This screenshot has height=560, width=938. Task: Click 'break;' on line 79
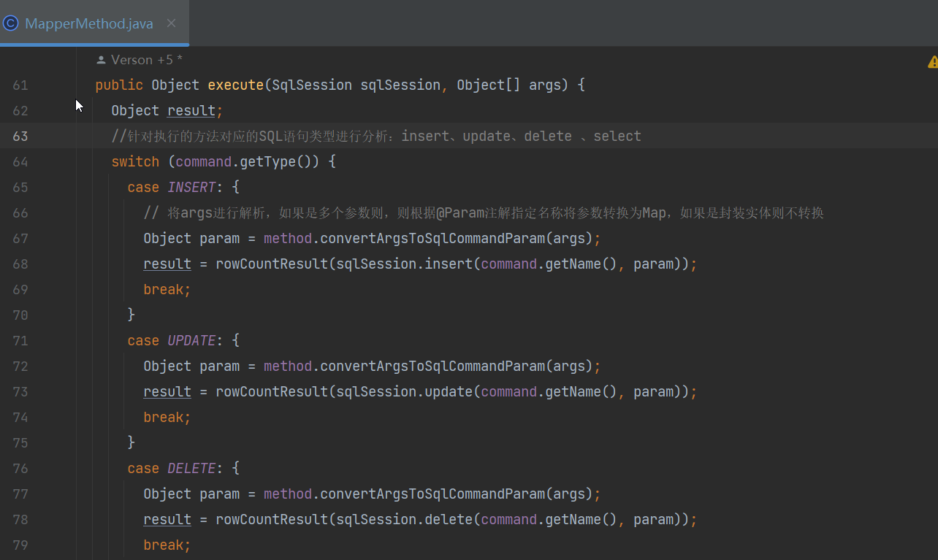click(x=167, y=545)
